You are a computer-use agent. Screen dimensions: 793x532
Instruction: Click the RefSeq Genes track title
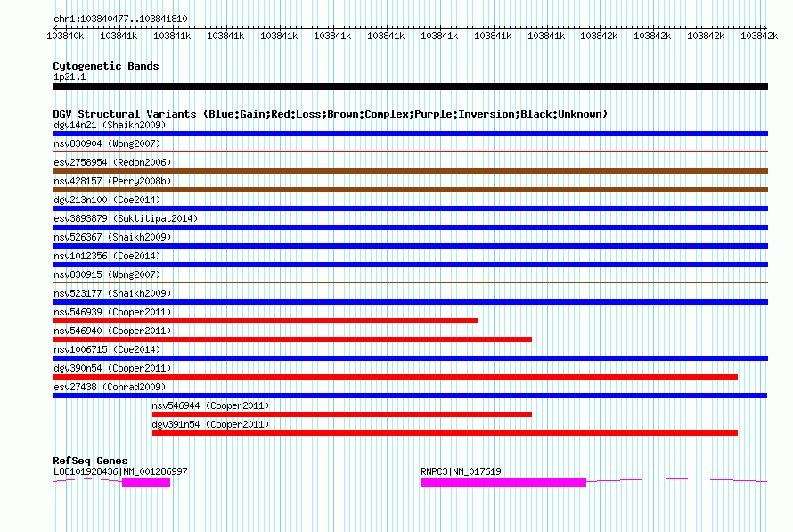click(90, 461)
